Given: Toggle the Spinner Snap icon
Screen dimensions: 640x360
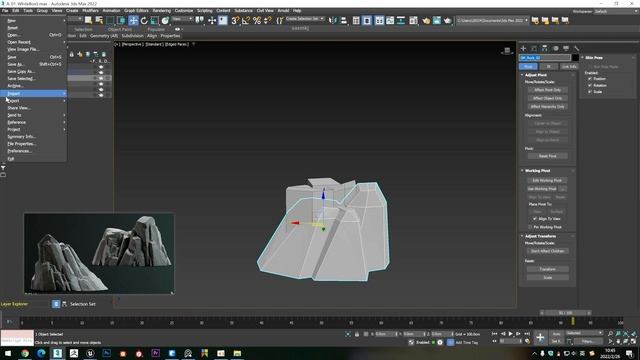Looking at the screenshot, I should 268,20.
